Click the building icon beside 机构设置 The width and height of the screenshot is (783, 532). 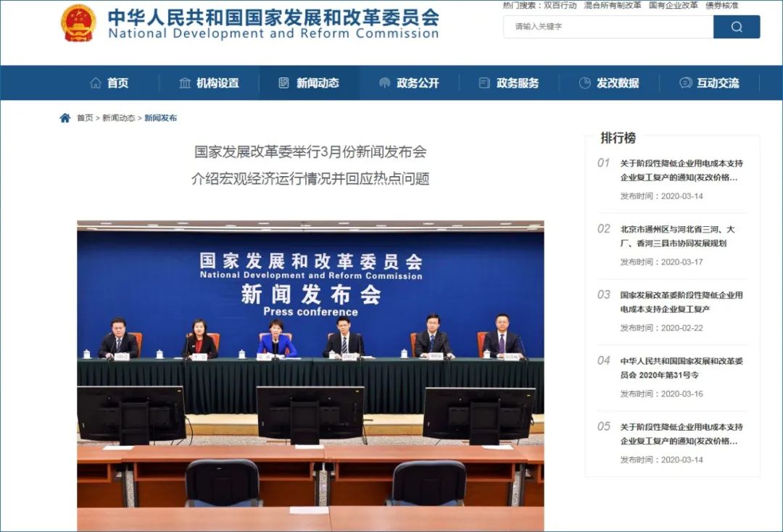point(185,83)
